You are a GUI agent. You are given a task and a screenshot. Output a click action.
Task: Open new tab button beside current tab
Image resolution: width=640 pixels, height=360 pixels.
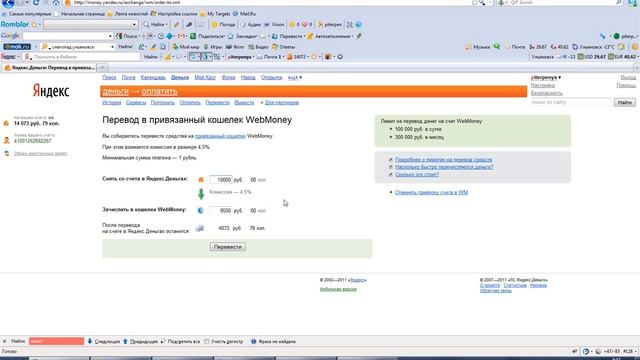[x=103, y=67]
